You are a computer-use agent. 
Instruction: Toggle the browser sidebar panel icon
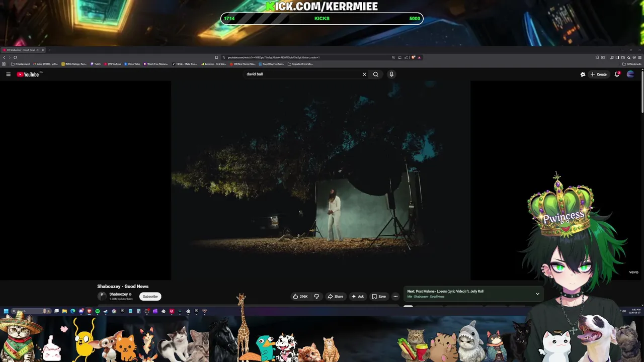point(617,57)
